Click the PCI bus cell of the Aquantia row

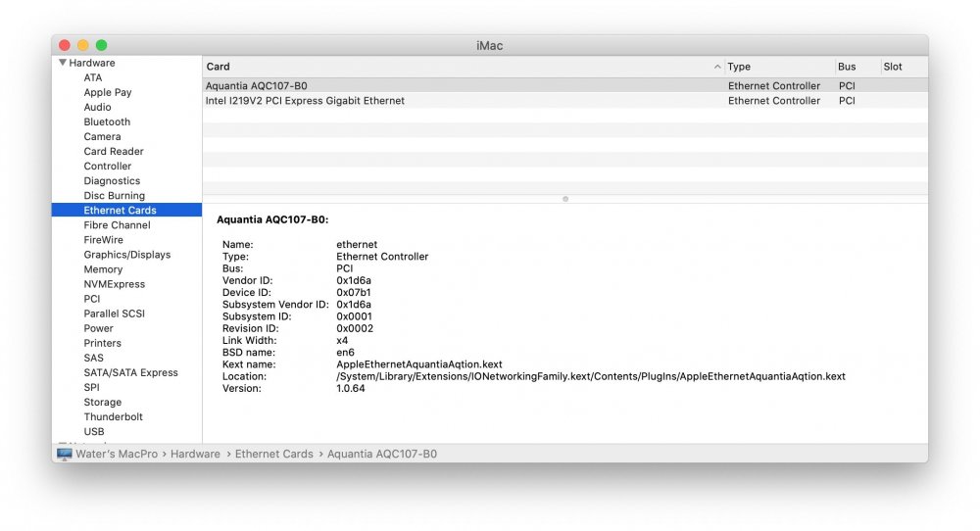tap(847, 85)
